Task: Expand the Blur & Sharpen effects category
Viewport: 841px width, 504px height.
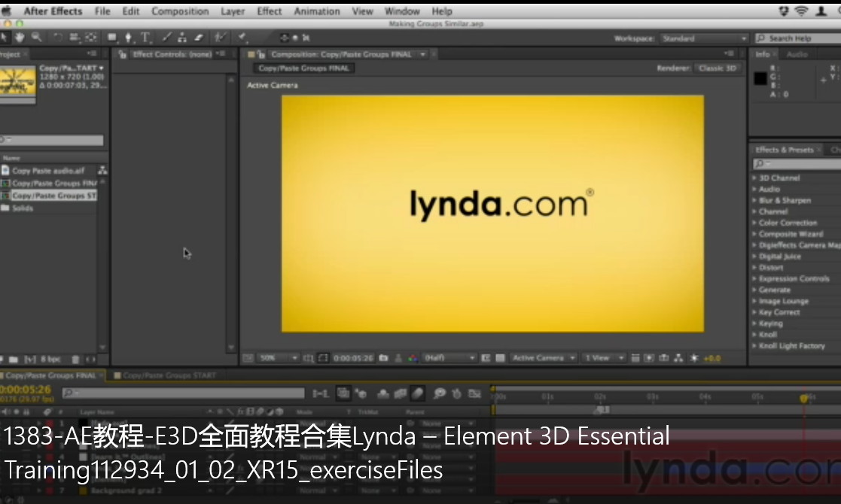Action: 754,200
